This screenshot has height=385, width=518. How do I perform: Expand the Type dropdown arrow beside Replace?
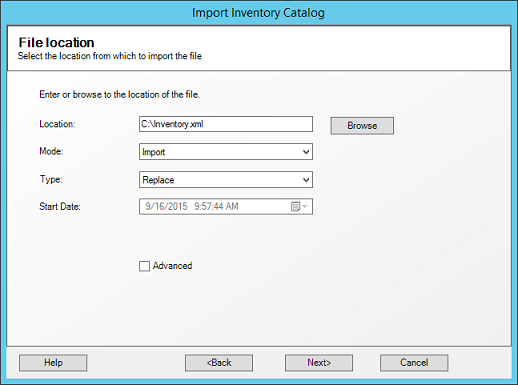(x=306, y=180)
